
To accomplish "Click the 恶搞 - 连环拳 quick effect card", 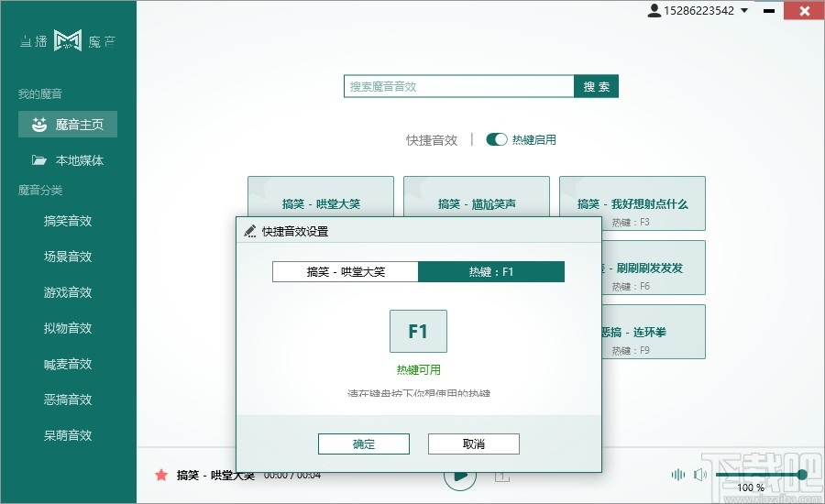I will [x=654, y=332].
